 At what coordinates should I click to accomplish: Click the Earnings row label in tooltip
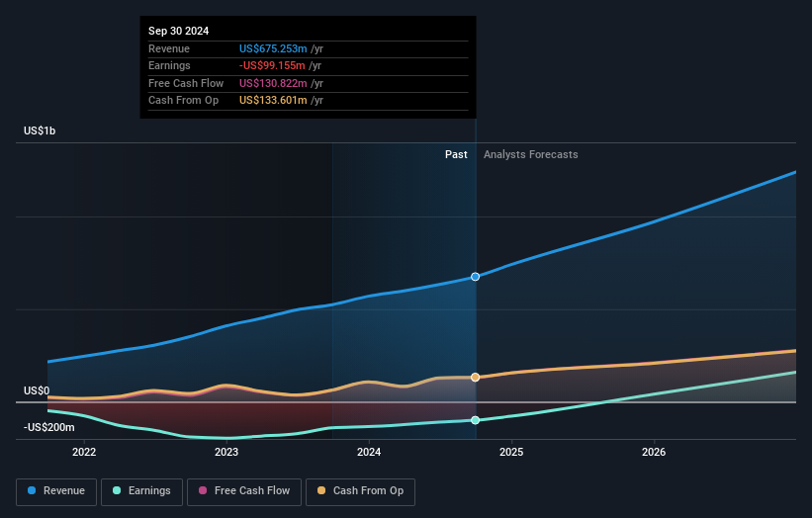pos(169,65)
